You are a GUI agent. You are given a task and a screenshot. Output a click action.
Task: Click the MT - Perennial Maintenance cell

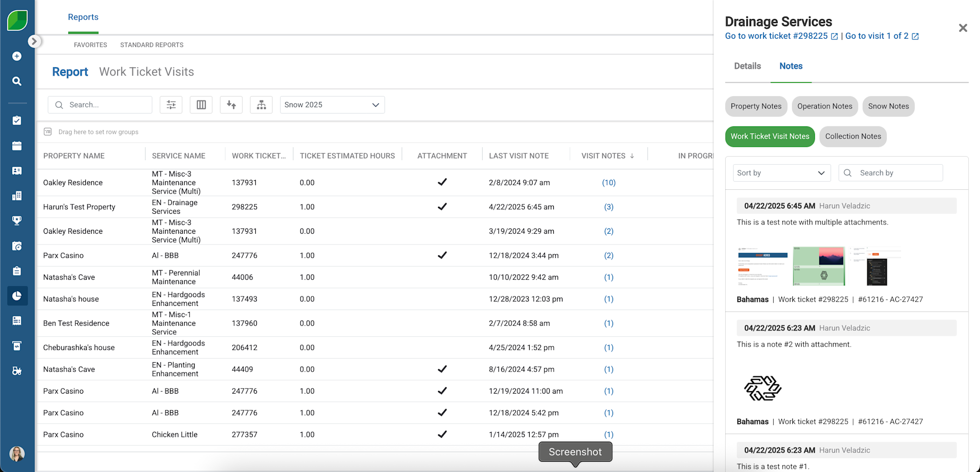[176, 277]
